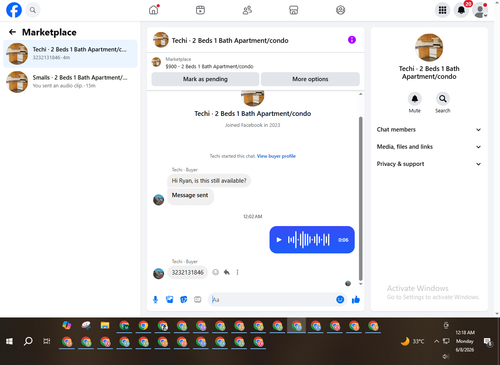Open File Explorer from taskbar
Image resolution: width=500 pixels, height=365 pixels.
click(x=105, y=325)
